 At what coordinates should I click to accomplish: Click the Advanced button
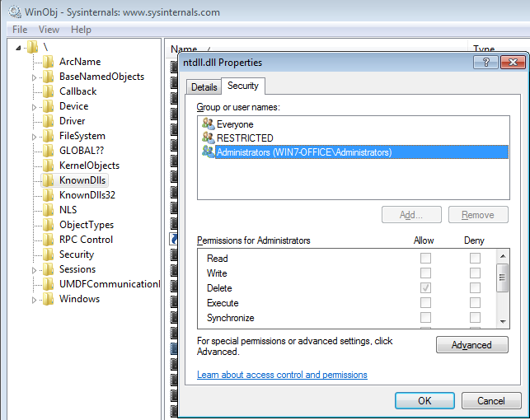[471, 345]
